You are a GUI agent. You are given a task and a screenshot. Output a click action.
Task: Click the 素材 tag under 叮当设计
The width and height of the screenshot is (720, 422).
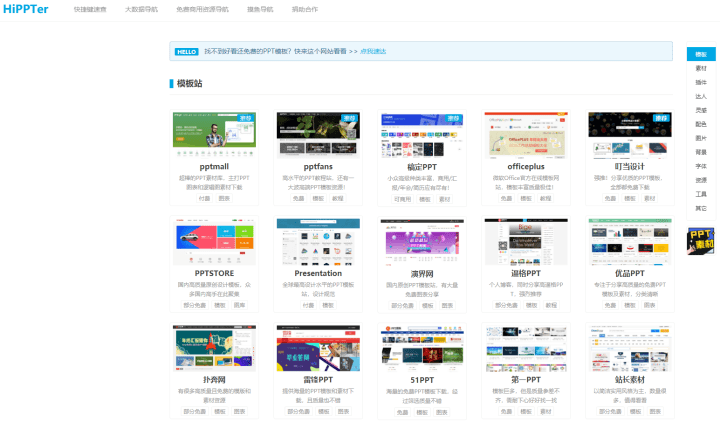(650, 198)
